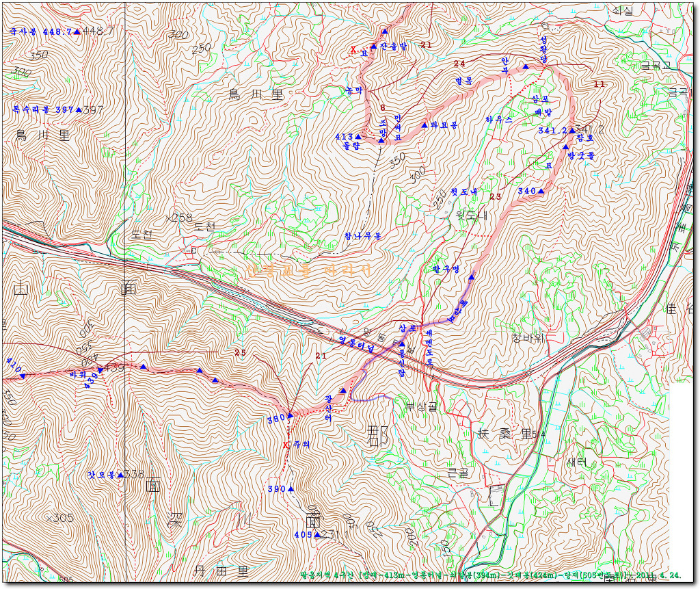Click the 바위 label near 439
The height and width of the screenshot is (589, 700).
click(77, 374)
